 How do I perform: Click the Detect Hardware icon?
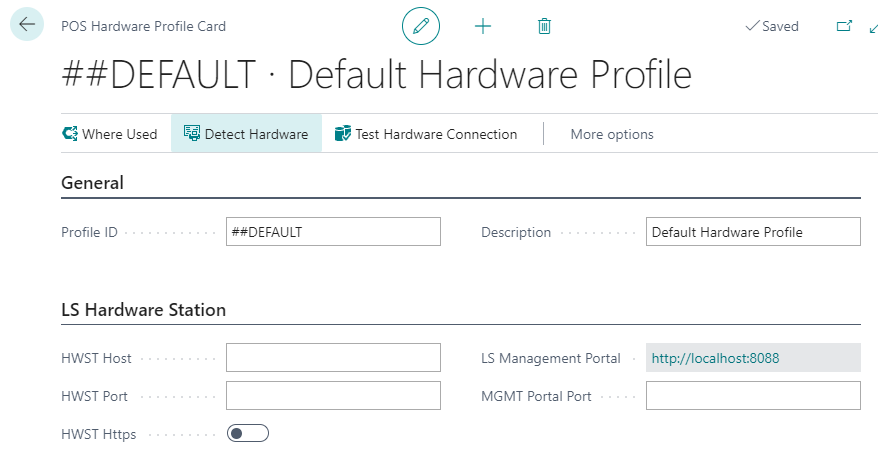[x=191, y=134]
